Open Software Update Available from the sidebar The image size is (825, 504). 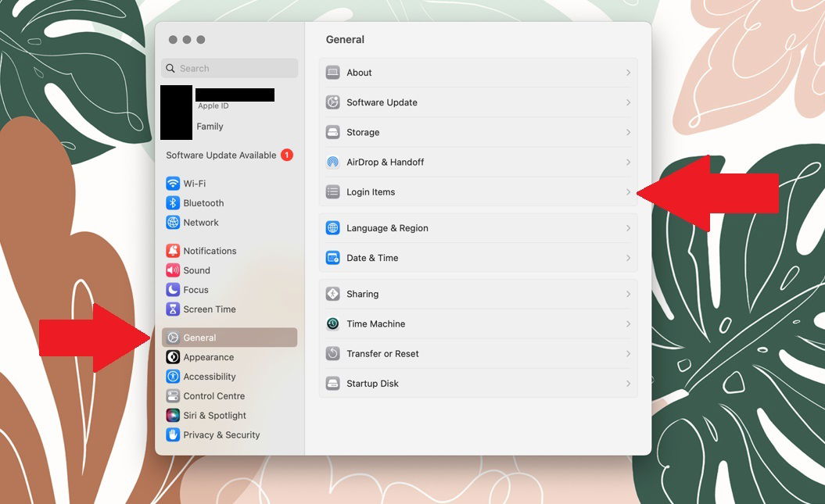tap(219, 155)
